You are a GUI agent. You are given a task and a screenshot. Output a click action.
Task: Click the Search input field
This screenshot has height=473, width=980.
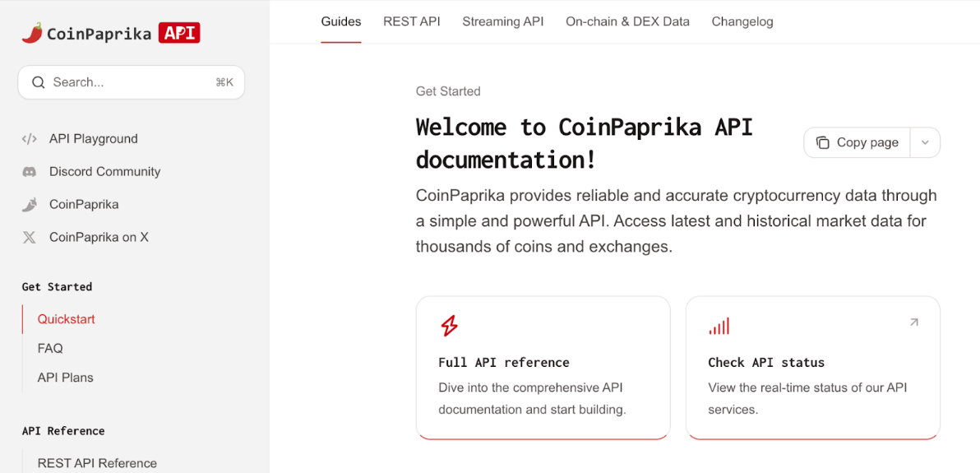[132, 82]
